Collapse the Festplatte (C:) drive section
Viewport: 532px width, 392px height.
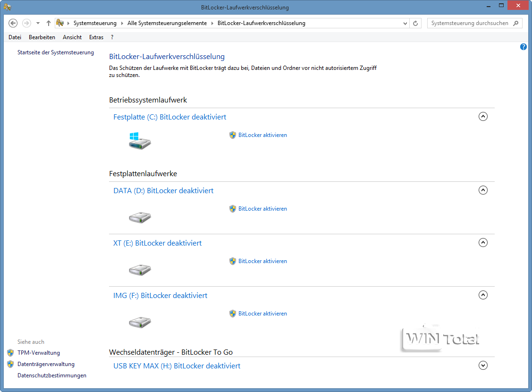click(483, 116)
